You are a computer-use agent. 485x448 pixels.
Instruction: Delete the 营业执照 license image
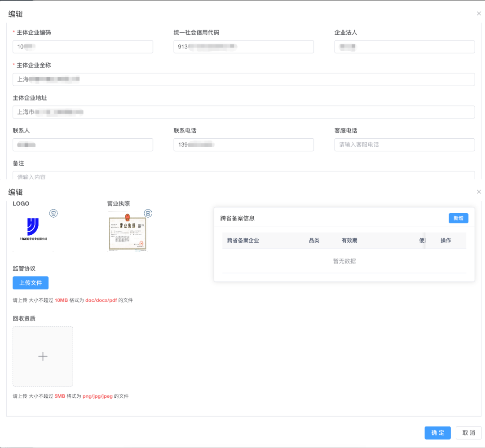coord(148,213)
